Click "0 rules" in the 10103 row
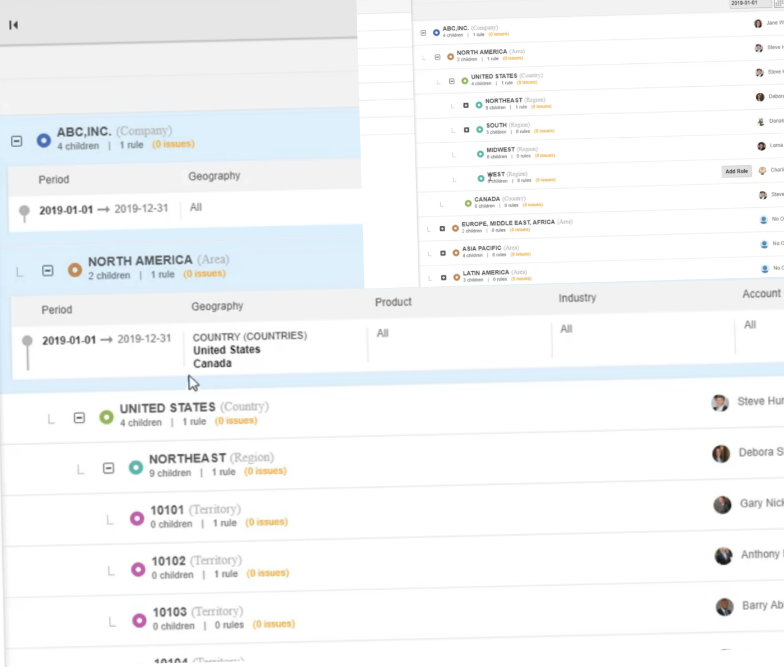The height and width of the screenshot is (672, 784). [x=230, y=625]
